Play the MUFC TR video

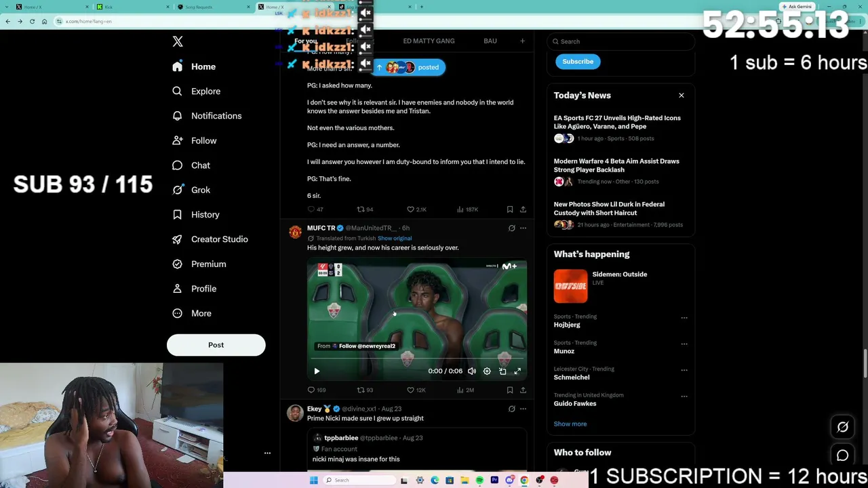tap(317, 371)
